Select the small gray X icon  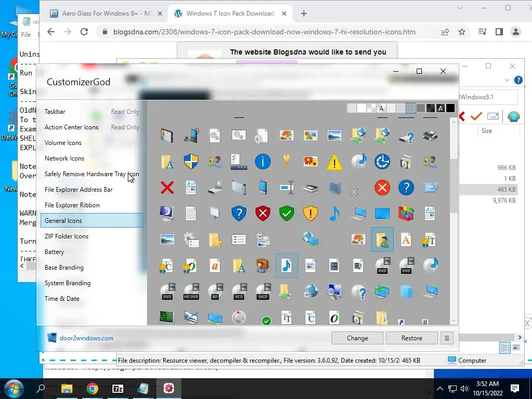pos(354,192)
